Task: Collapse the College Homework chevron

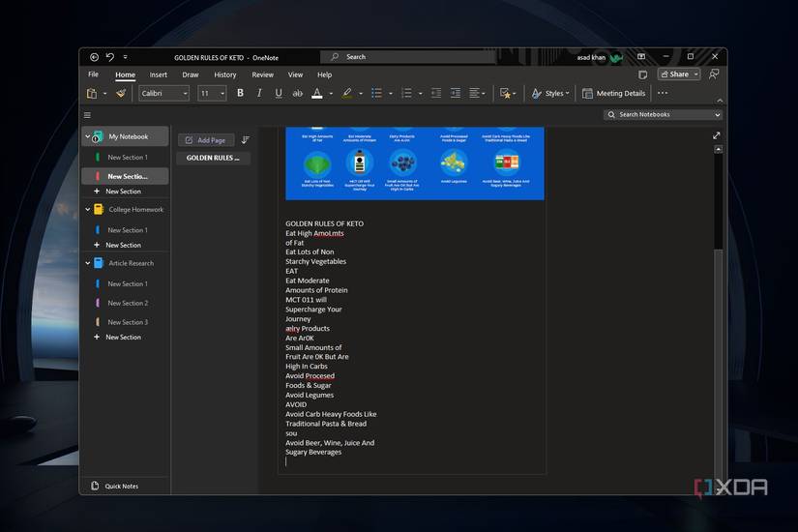Action: pyautogui.click(x=87, y=209)
